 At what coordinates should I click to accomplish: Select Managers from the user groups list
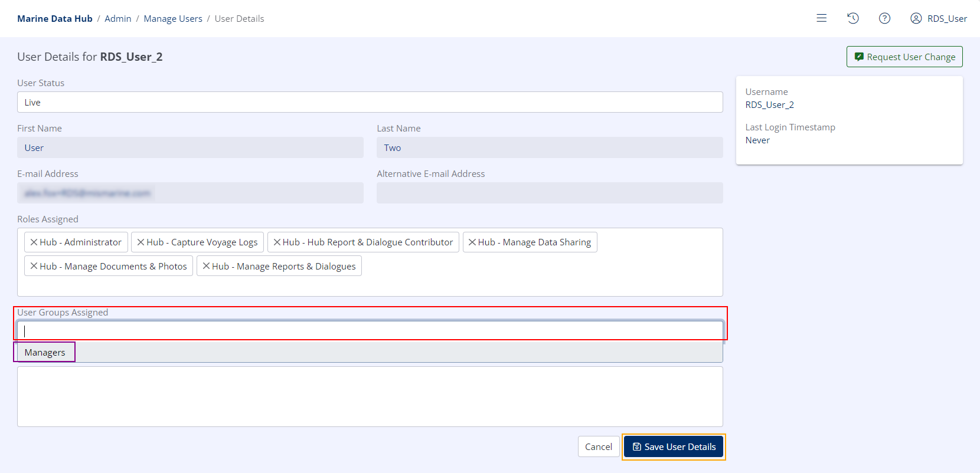point(45,353)
